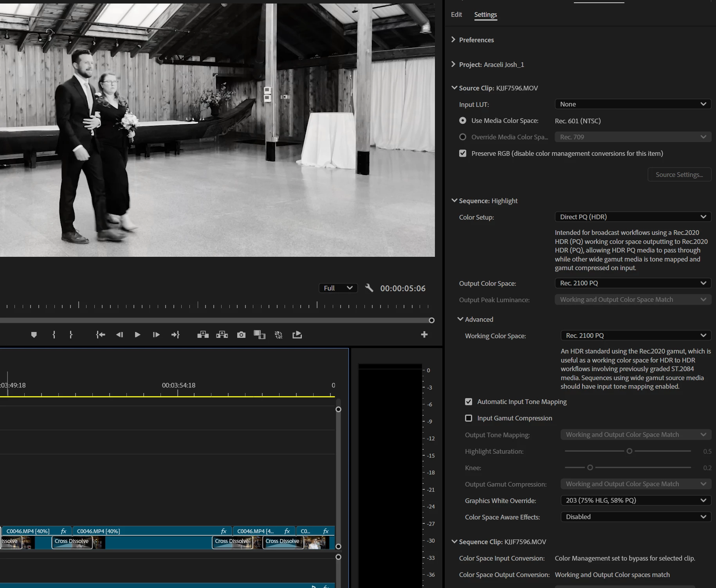Open the Working Color Space dropdown
Viewport: 716px width, 588px height.
click(x=636, y=335)
